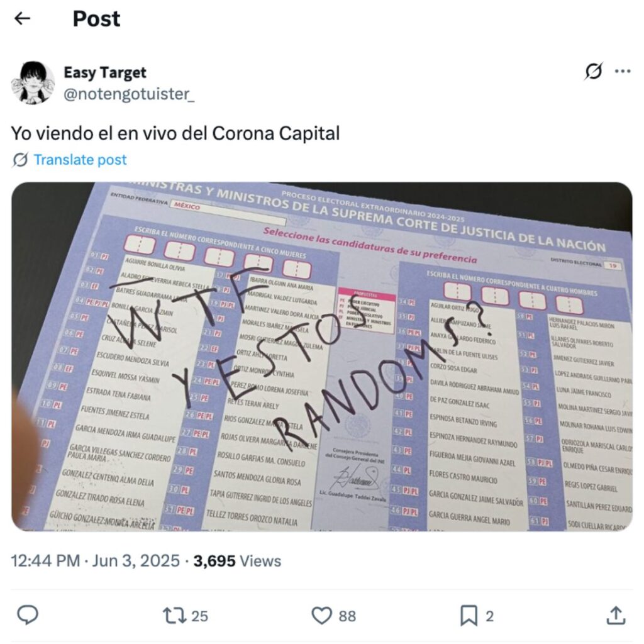644x644 pixels.
Task: Open the ballot photo in the post
Action: (322, 357)
